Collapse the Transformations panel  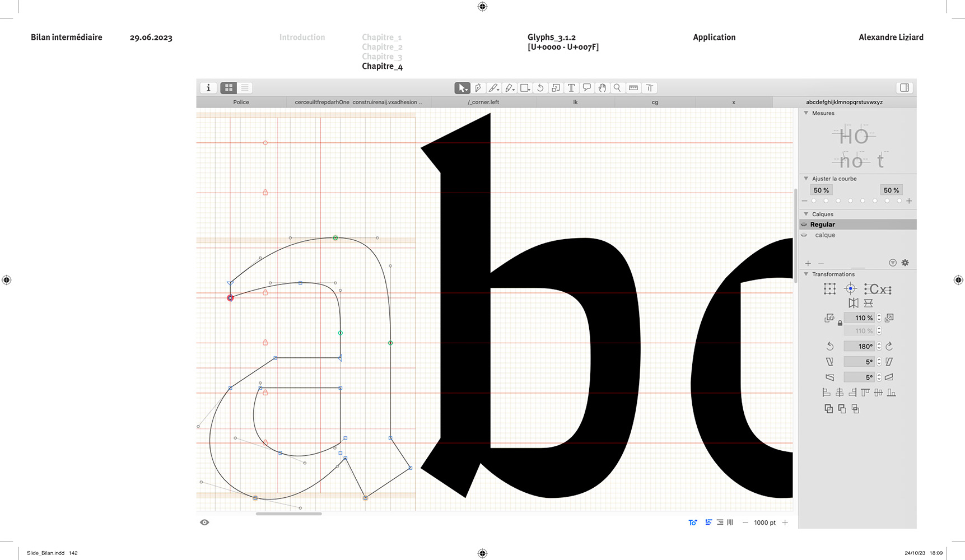[x=806, y=274]
